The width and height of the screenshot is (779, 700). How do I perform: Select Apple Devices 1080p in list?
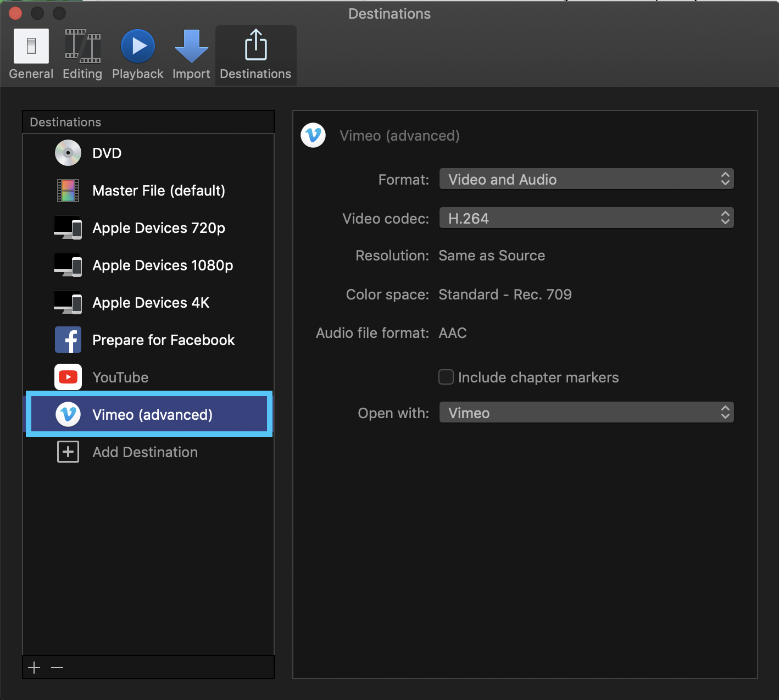(x=163, y=265)
